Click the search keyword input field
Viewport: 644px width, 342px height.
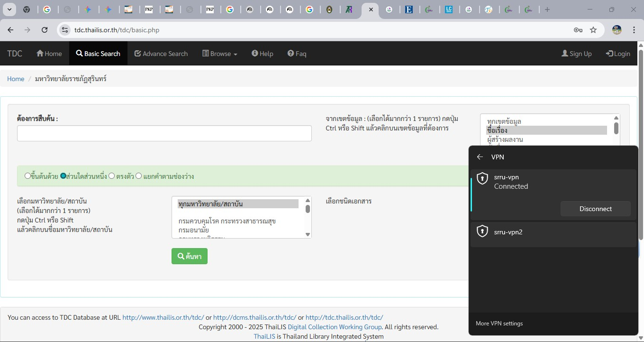point(164,133)
